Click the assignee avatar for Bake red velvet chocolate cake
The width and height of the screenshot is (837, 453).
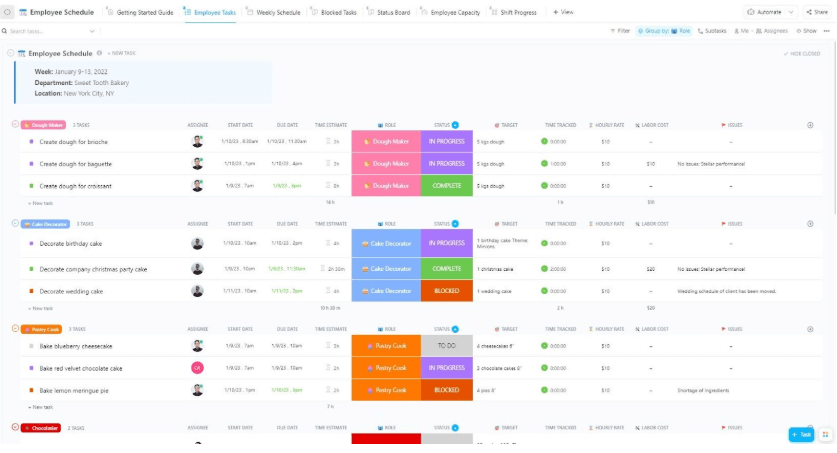point(198,368)
